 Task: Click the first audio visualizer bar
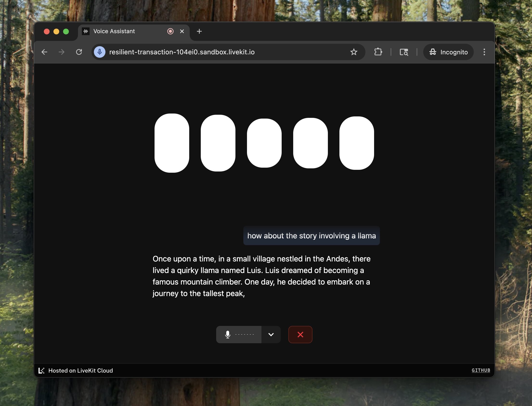[172, 143]
